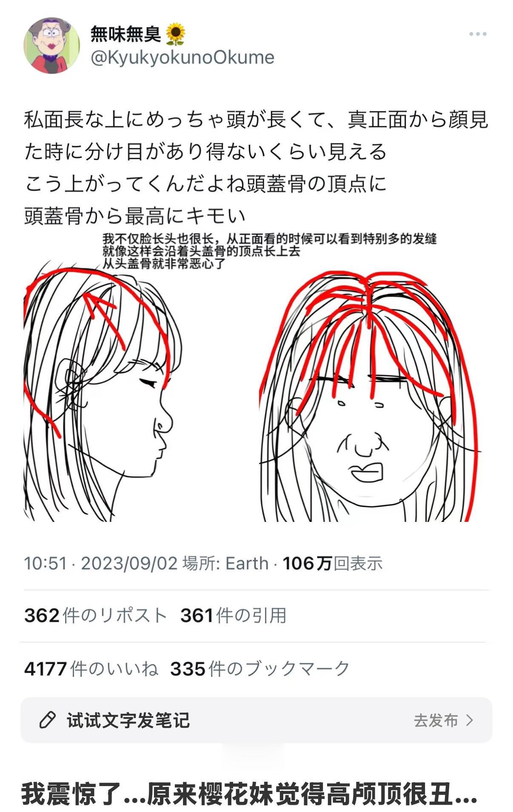Tap the 場所: Earth location label

click(x=225, y=563)
